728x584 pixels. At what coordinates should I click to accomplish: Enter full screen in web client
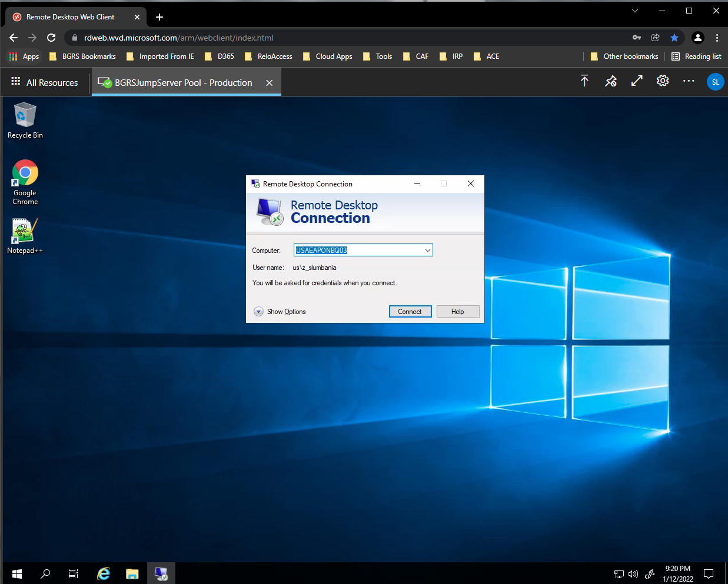click(637, 81)
